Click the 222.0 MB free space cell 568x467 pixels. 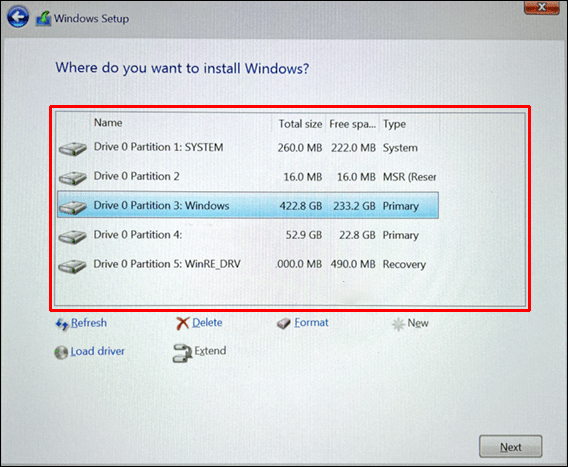(x=353, y=148)
